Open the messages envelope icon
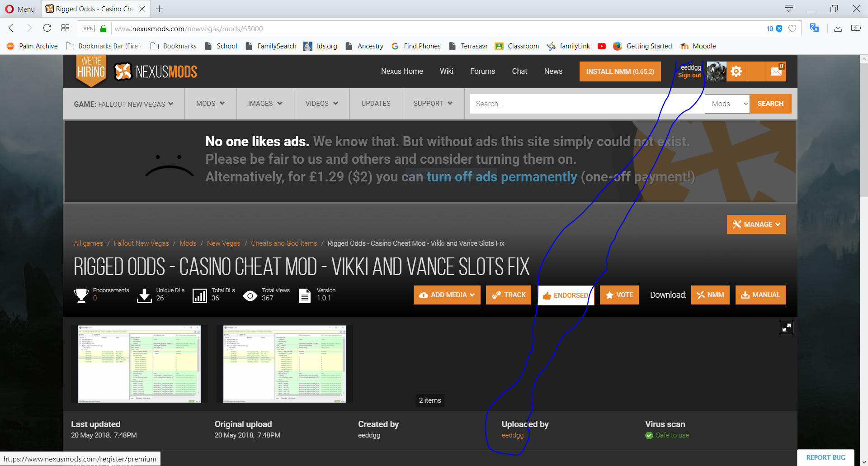This screenshot has height=466, width=868. click(x=776, y=71)
